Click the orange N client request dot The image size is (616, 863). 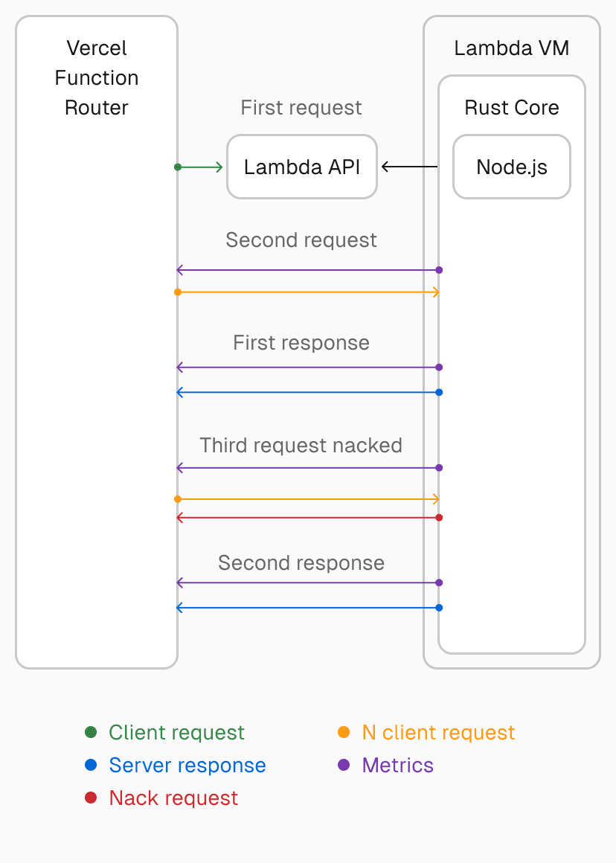tap(344, 733)
